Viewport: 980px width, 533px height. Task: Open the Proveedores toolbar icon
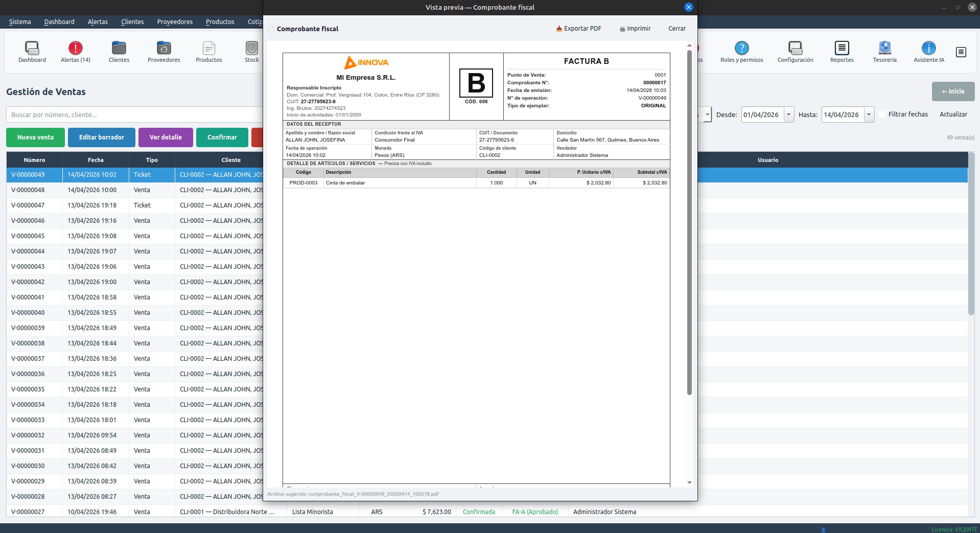(x=164, y=49)
